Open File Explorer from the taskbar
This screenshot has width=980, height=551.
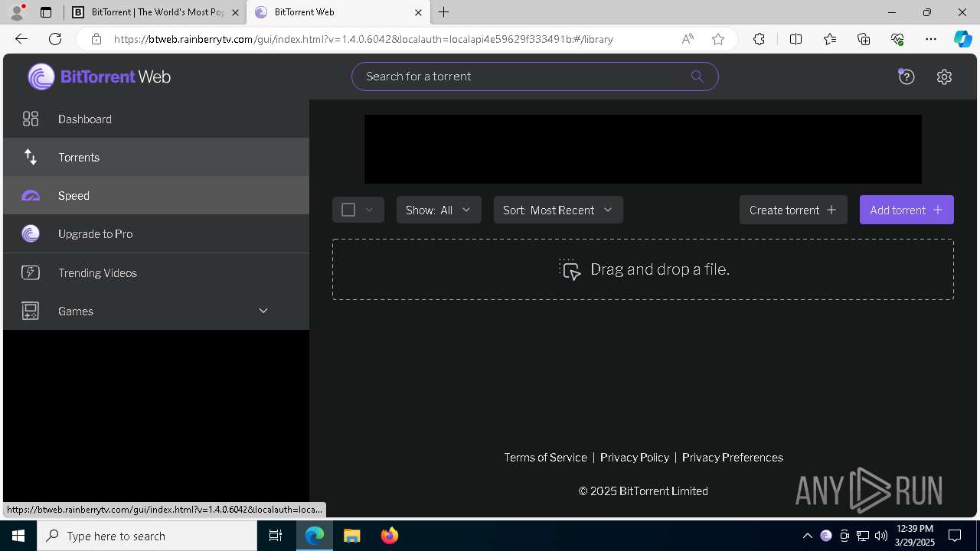pos(352,536)
